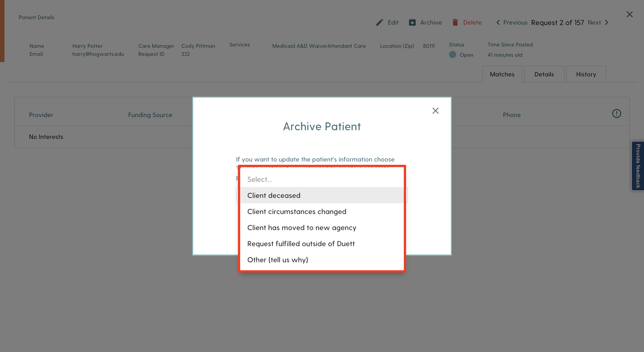644x352 pixels.
Task: Click the Provide feedback side button
Action: point(638,166)
